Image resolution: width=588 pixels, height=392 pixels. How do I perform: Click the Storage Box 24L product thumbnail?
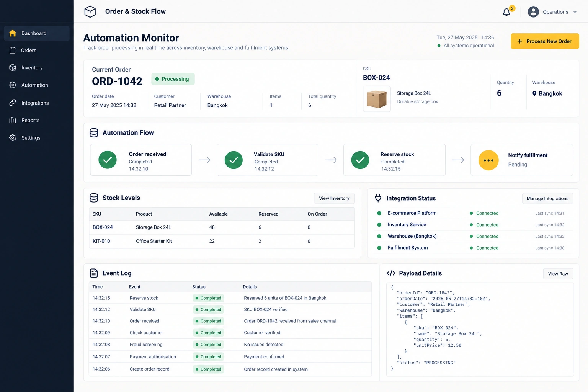point(377,99)
